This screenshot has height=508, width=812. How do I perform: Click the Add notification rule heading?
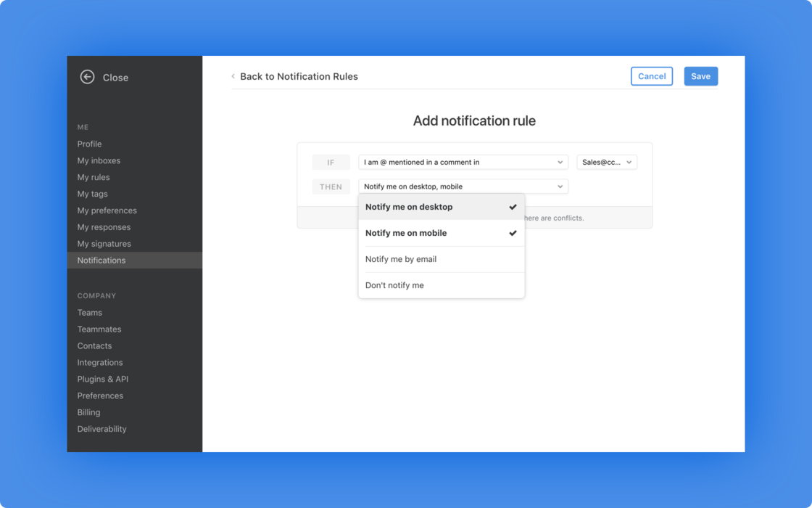(x=474, y=120)
